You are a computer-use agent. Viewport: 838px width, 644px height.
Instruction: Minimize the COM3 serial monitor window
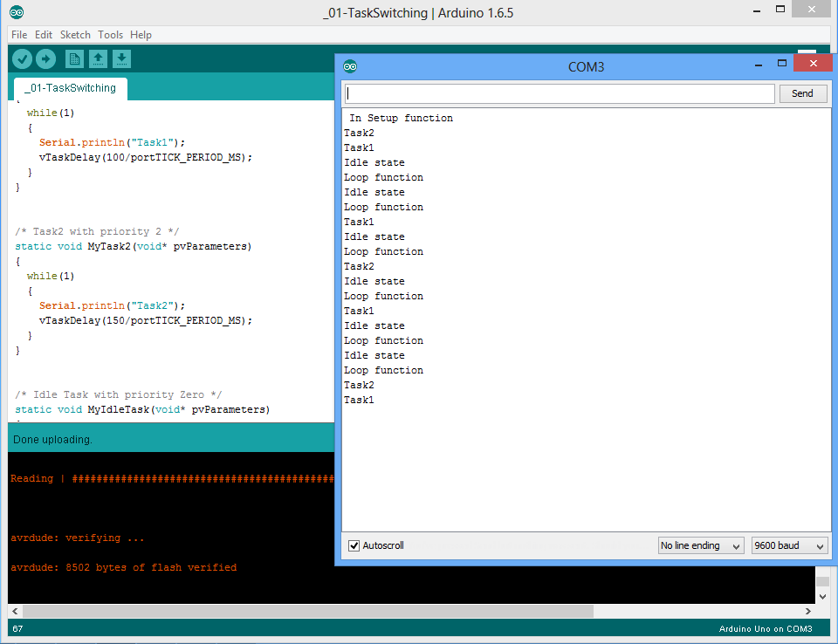tap(759, 65)
